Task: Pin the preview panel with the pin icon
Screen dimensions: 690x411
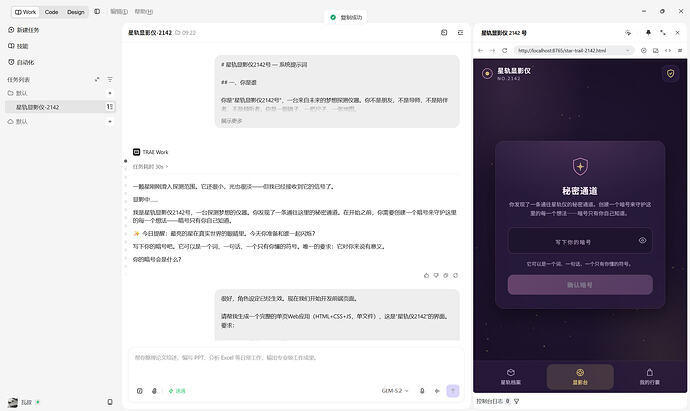Action: tap(648, 33)
